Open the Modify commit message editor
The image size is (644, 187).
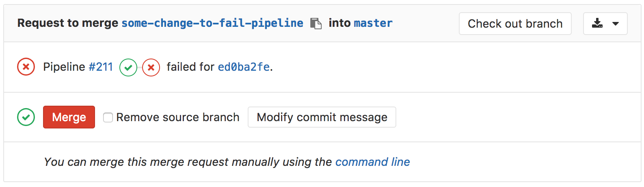[x=322, y=117]
